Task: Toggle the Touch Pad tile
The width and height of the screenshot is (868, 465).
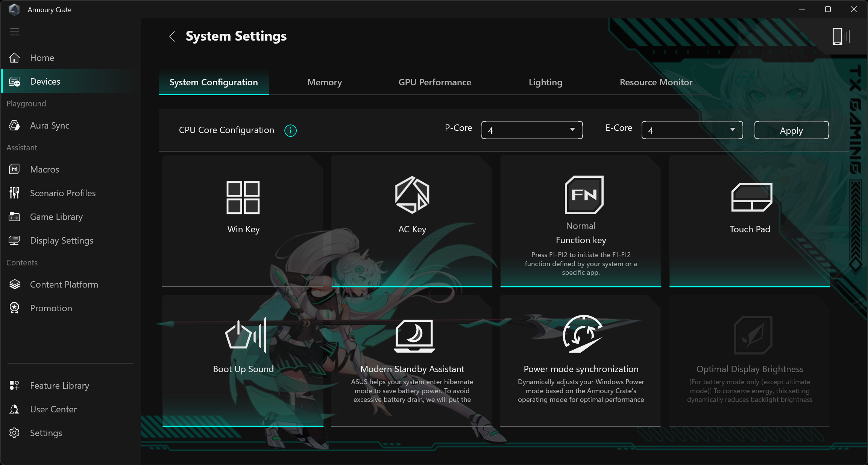Action: tap(750, 221)
